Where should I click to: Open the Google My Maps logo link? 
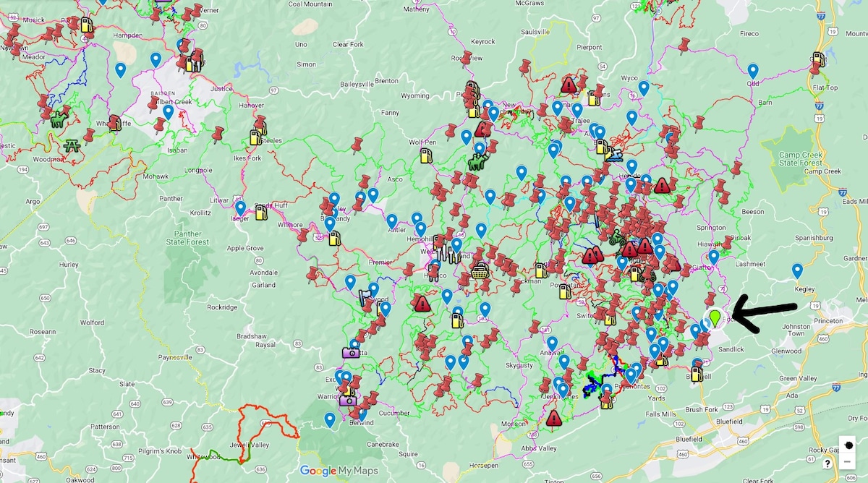pyautogui.click(x=339, y=471)
